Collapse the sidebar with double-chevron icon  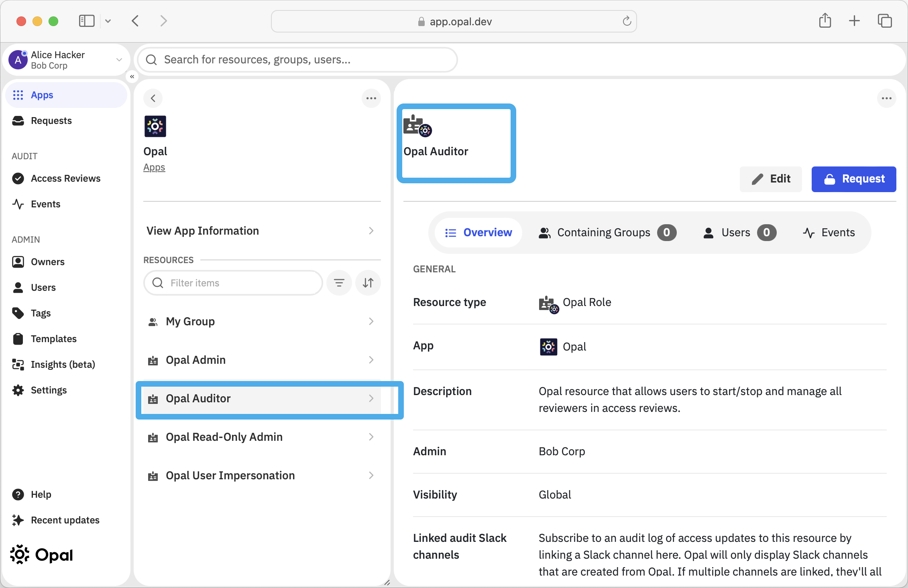pyautogui.click(x=132, y=77)
